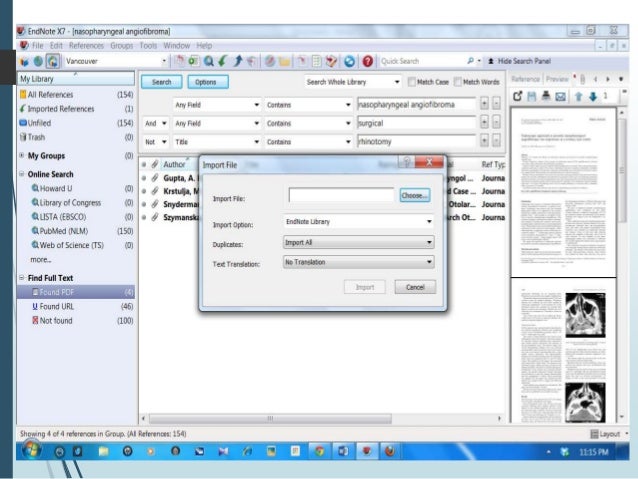Open Text Translation No Translation dropdown
The width and height of the screenshot is (638, 479).
click(x=358, y=262)
